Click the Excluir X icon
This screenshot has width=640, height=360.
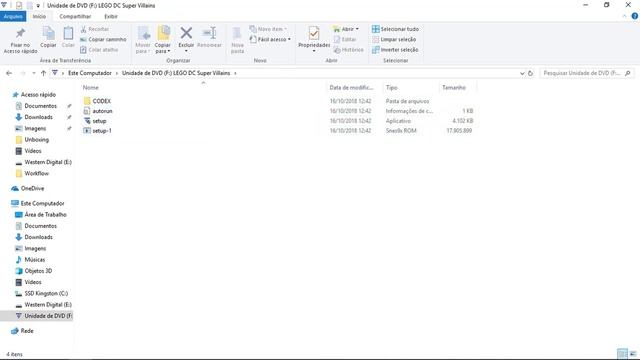186,33
